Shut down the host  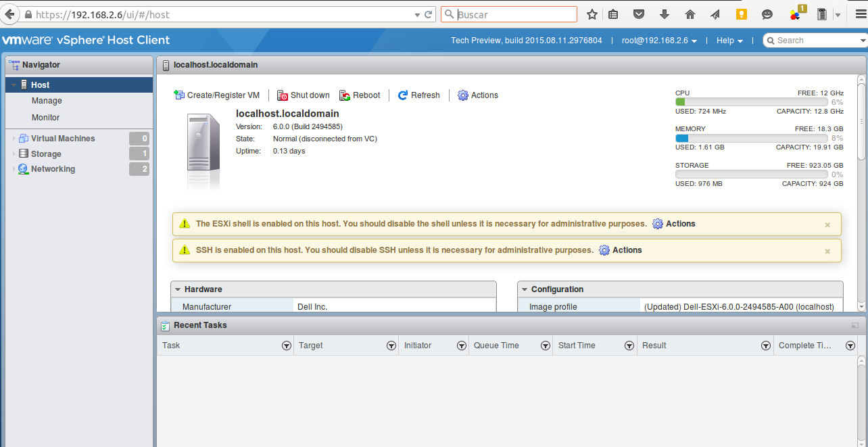tap(304, 95)
